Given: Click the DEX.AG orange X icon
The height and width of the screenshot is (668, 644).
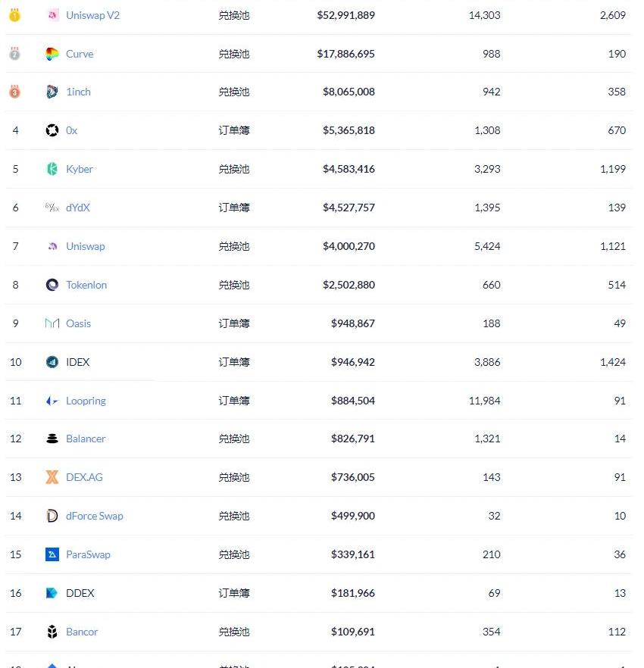Looking at the screenshot, I should pyautogui.click(x=52, y=477).
